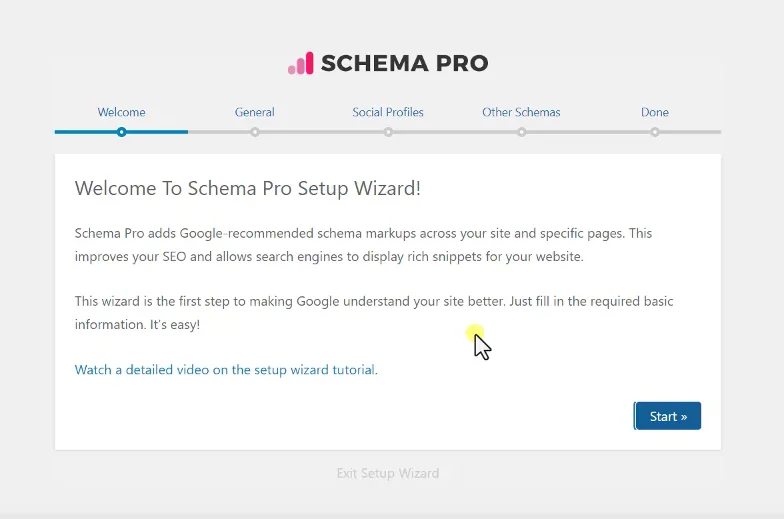Select the Other Schemas step circle marker
Screen dimensions: 784x519
[x=521, y=132]
